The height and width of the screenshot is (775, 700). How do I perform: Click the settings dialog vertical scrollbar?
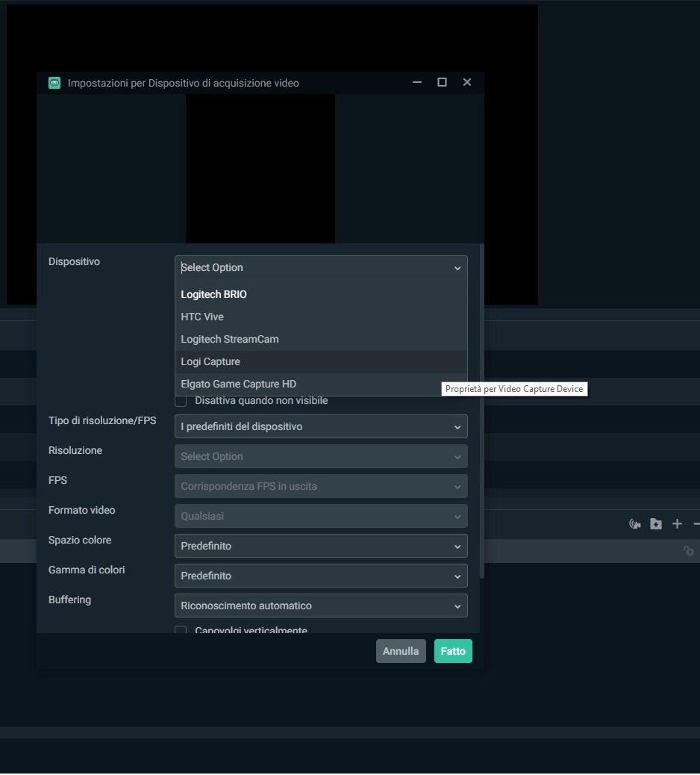pyautogui.click(x=481, y=411)
